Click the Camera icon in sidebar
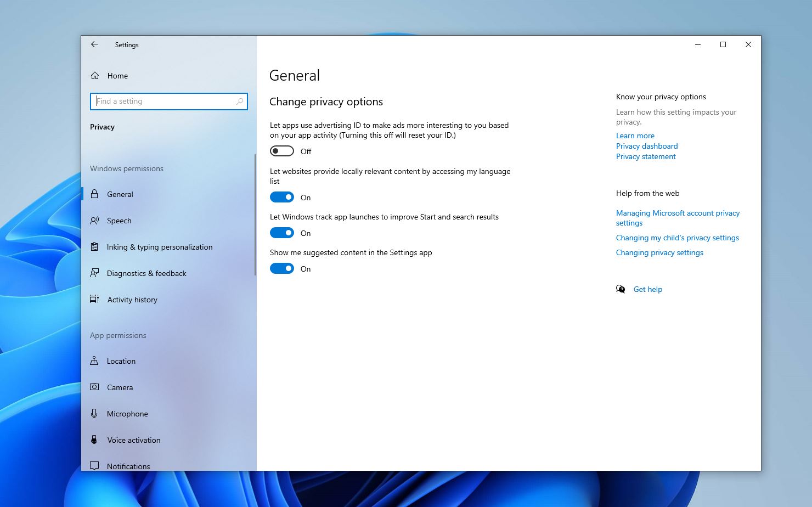Screen dimensions: 812x507 (94, 387)
